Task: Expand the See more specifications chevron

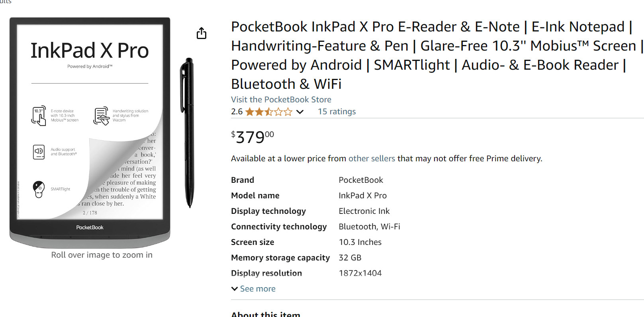Action: (235, 289)
